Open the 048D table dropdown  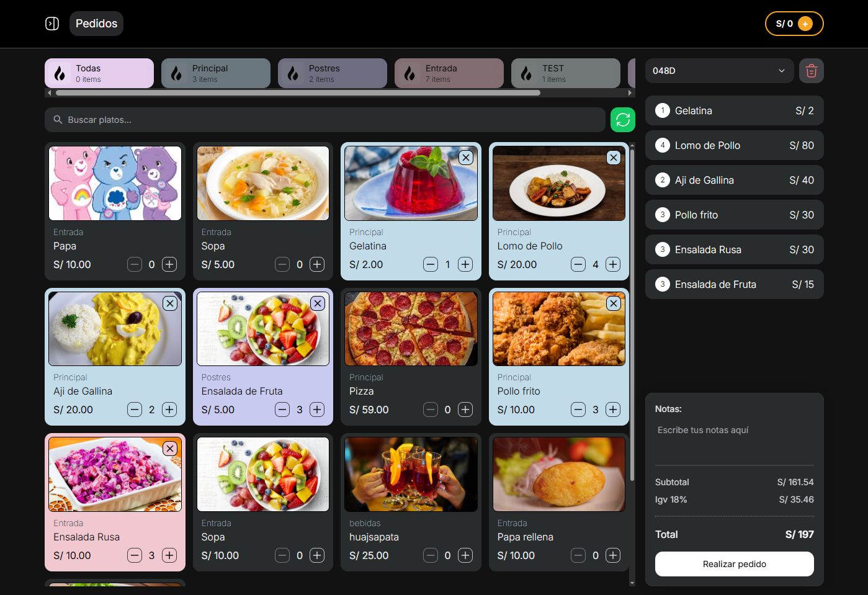[x=720, y=71]
